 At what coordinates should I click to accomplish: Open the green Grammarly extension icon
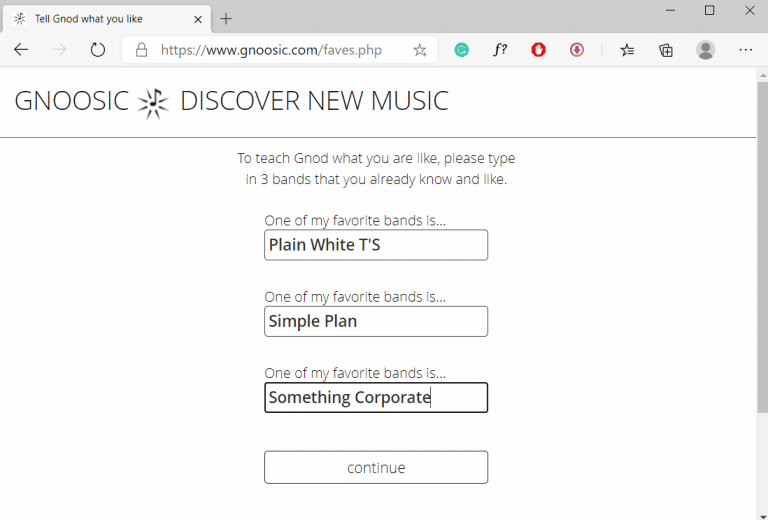[461, 49]
